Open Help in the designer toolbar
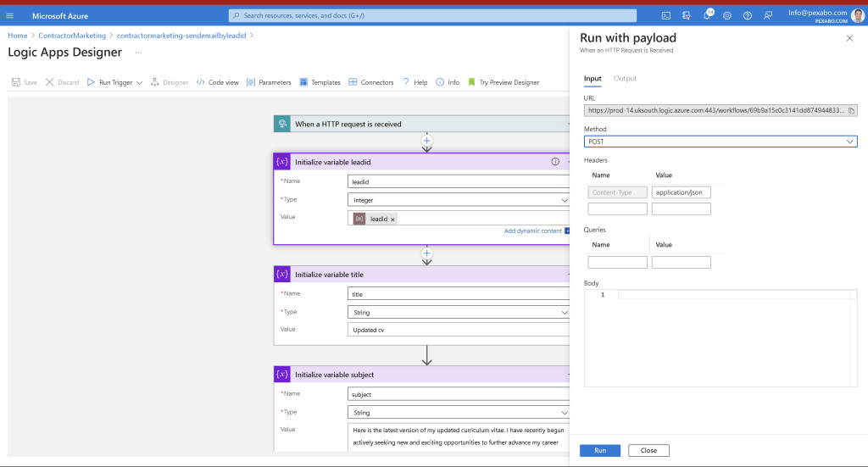This screenshot has width=868, height=467. click(x=415, y=82)
